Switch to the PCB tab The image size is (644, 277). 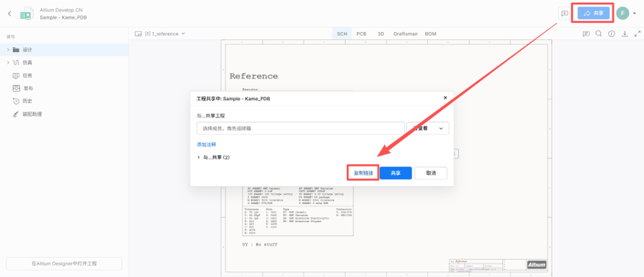(x=361, y=34)
